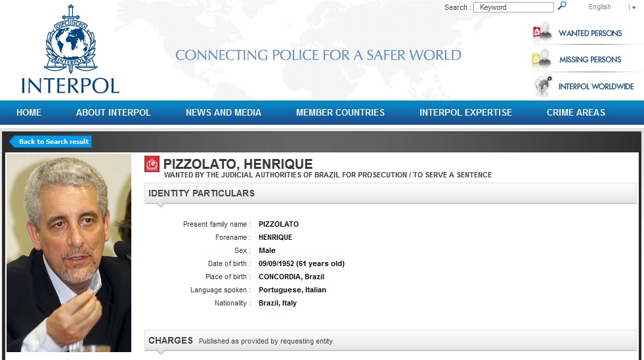This screenshot has width=644, height=360.
Task: Click the 'Language spoken :' label
Action: (221, 290)
